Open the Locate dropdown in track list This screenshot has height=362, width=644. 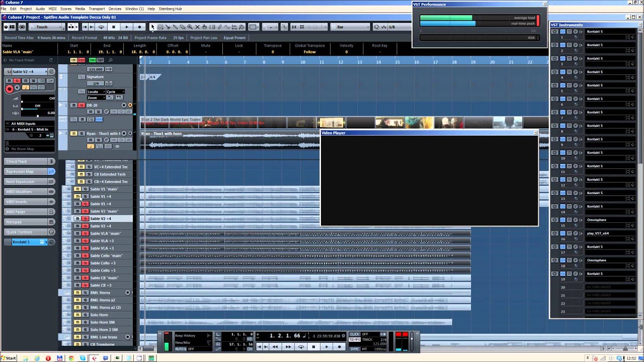coord(96,92)
